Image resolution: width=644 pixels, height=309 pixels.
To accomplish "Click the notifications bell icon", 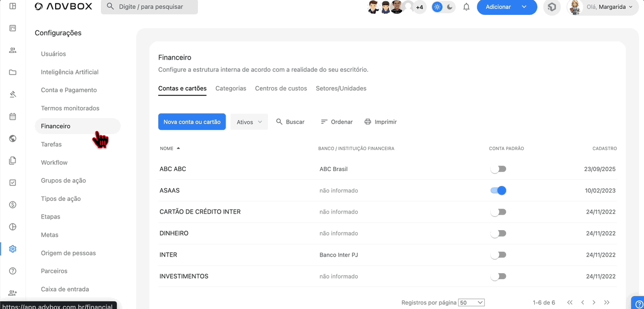I will (466, 7).
